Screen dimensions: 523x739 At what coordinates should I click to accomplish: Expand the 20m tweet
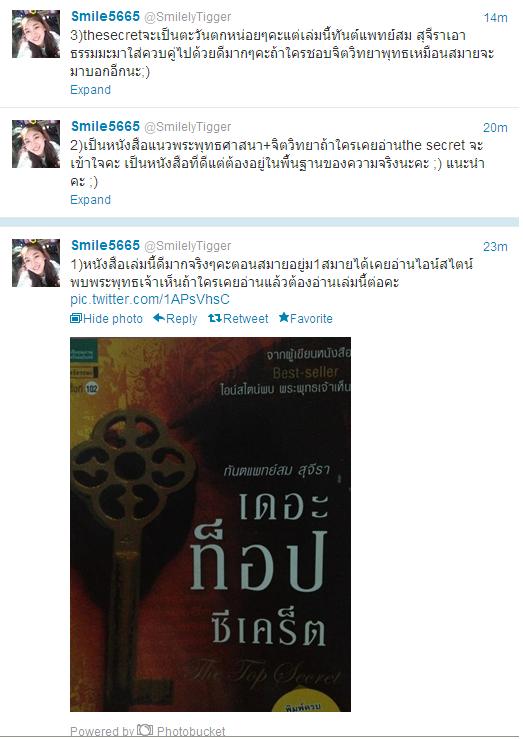[90, 199]
